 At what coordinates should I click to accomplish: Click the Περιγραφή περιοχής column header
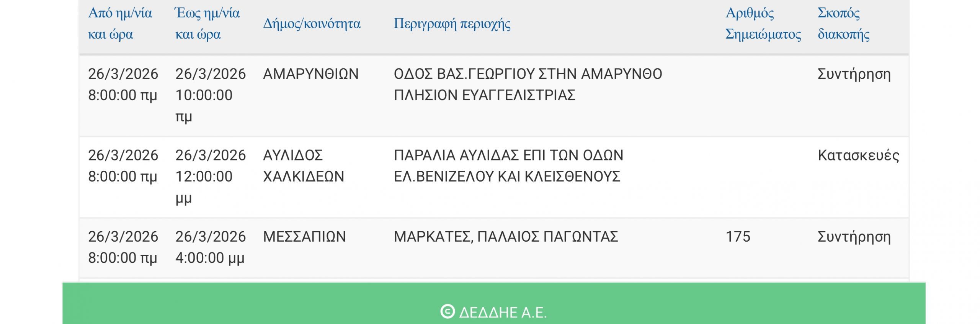click(x=452, y=24)
